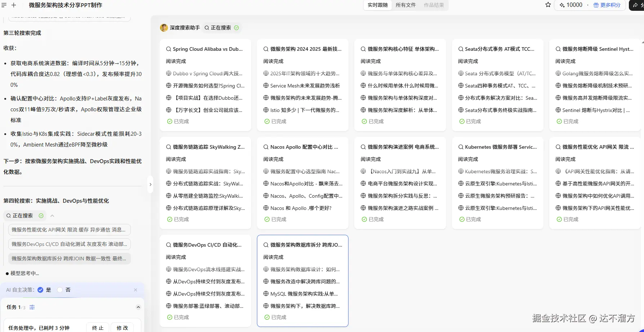
Task: Click the 深度搜索助手 avatar icon
Action: (164, 28)
